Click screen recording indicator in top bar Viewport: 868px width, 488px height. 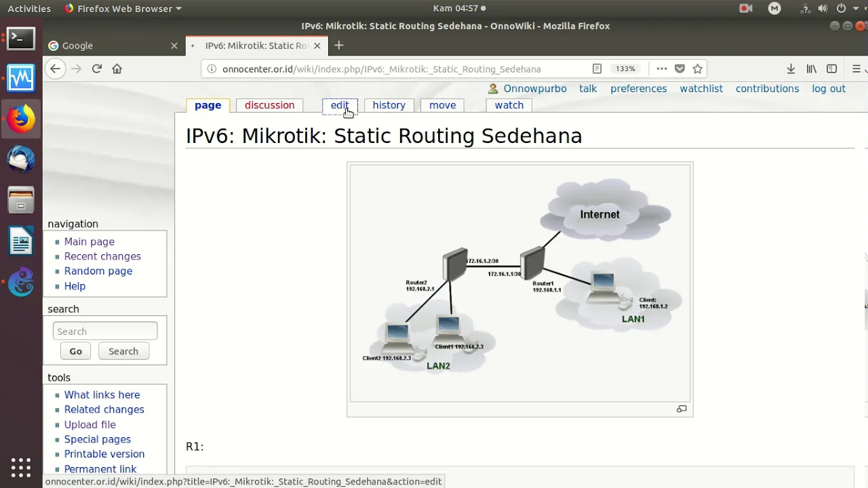[x=745, y=8]
